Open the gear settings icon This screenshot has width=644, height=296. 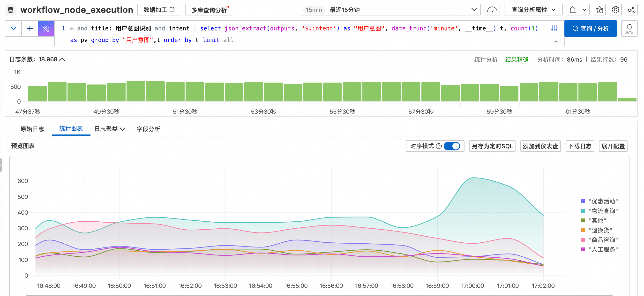coord(615,10)
